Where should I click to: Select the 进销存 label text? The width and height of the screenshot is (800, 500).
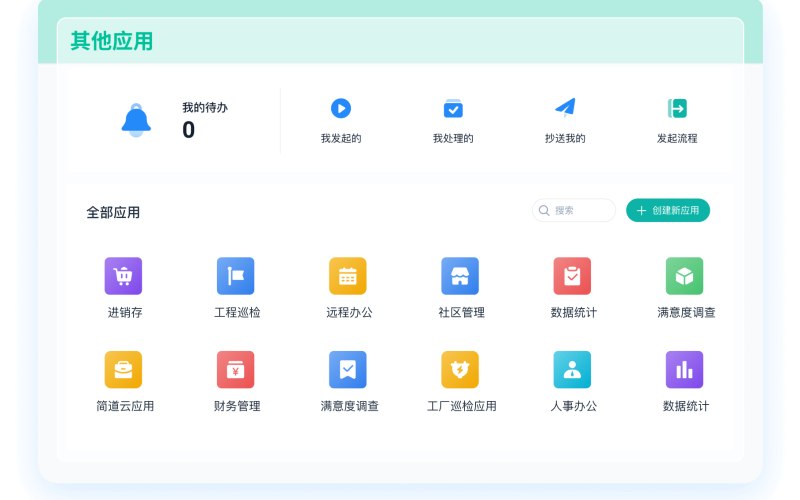coord(125,312)
